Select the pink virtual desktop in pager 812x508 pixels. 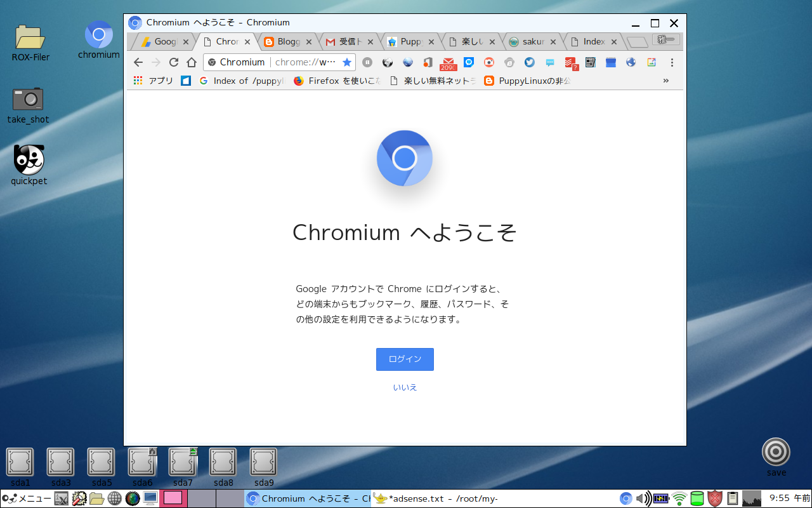(173, 498)
